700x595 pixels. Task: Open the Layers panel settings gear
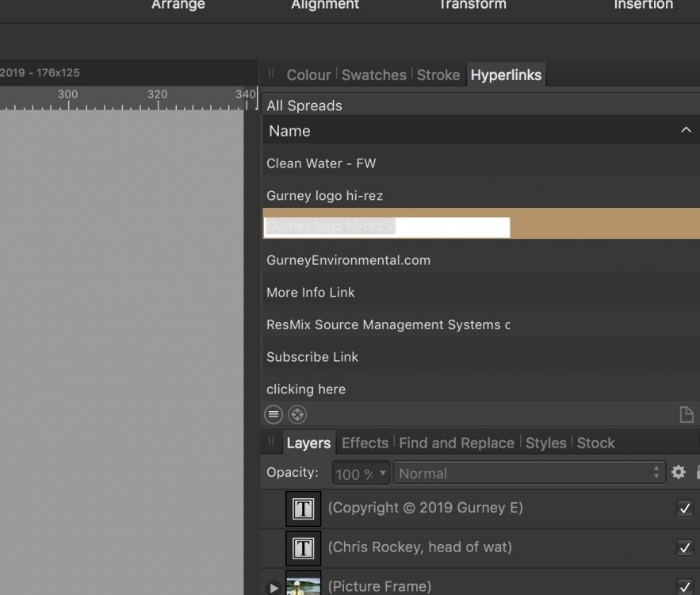coord(678,472)
